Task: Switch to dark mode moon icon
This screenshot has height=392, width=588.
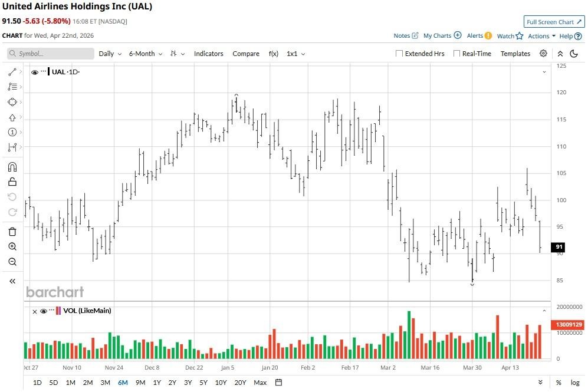Action: 574,54
